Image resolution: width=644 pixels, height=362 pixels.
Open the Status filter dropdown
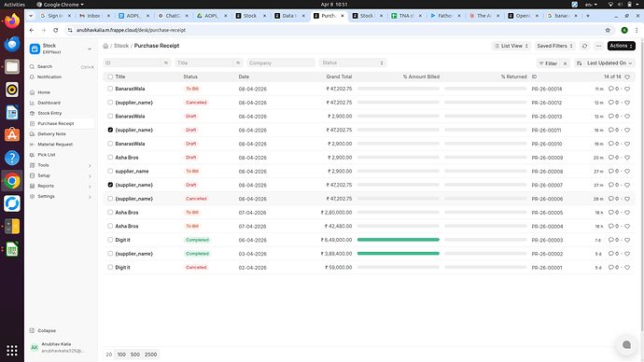point(353,63)
